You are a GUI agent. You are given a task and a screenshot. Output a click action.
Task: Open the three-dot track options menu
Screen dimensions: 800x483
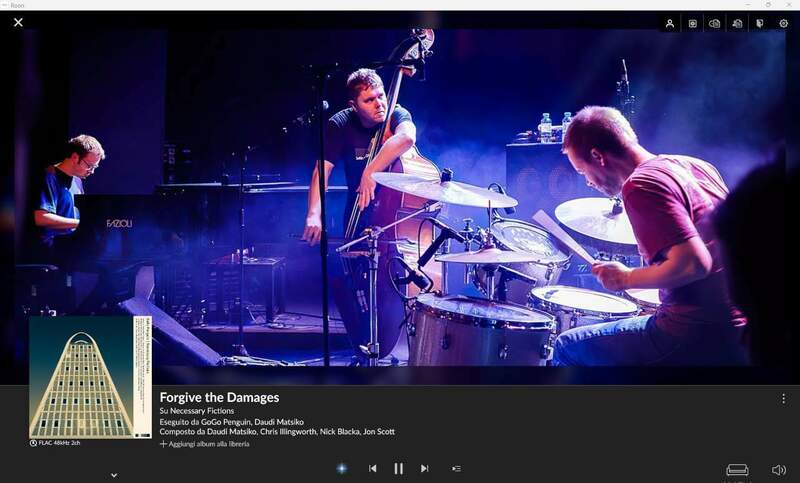pos(783,398)
